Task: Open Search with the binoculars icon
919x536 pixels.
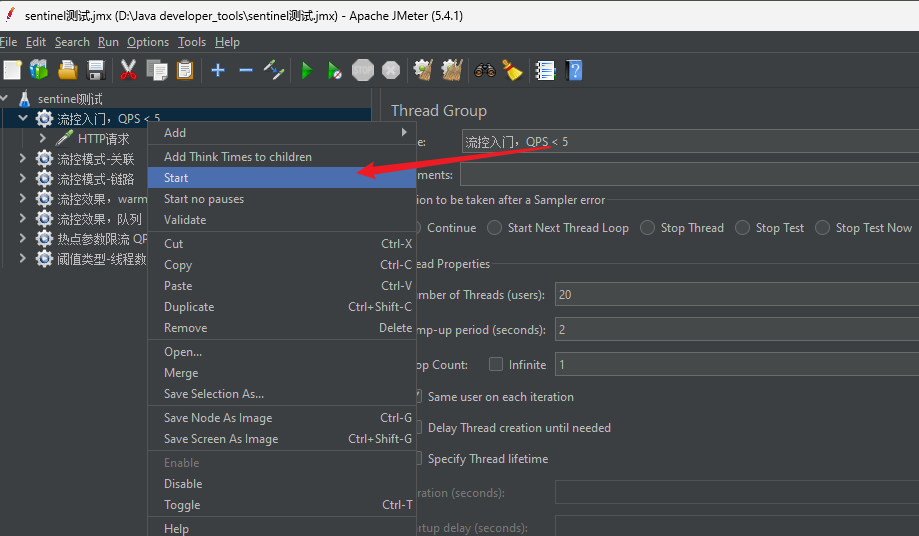Action: click(485, 70)
